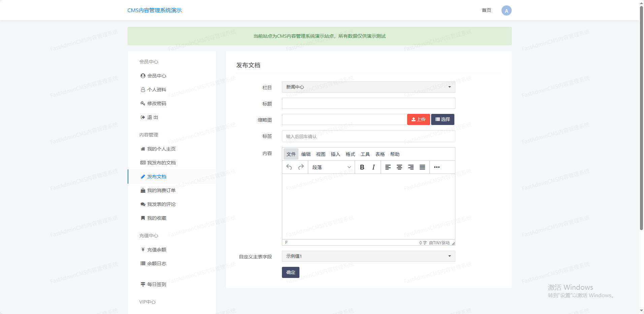This screenshot has height=314, width=644.
Task: Open the 插入 menu in editor
Action: pos(335,154)
